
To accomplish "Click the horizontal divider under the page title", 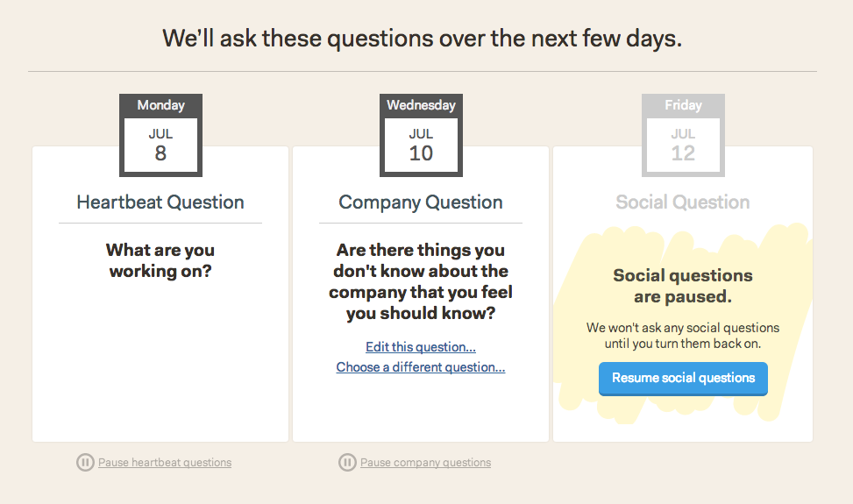I will tap(422, 71).
